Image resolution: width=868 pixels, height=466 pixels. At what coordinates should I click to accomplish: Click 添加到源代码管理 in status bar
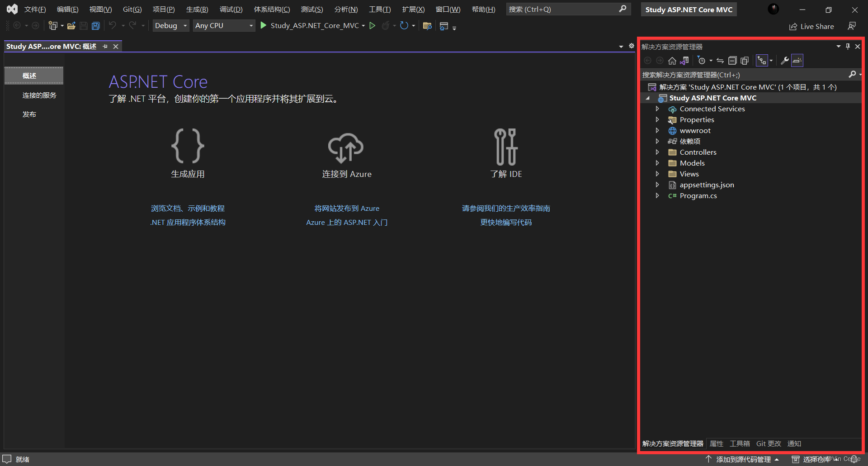point(743,460)
